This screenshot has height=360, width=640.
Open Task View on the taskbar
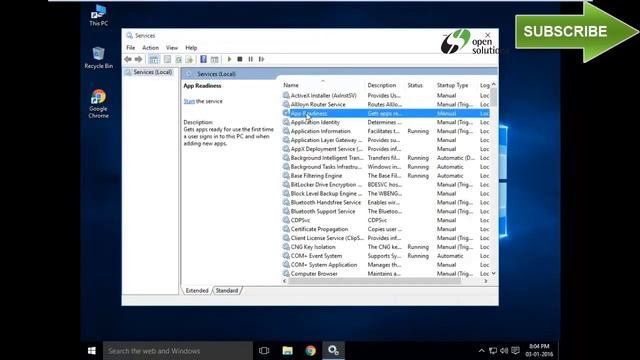coord(264,351)
